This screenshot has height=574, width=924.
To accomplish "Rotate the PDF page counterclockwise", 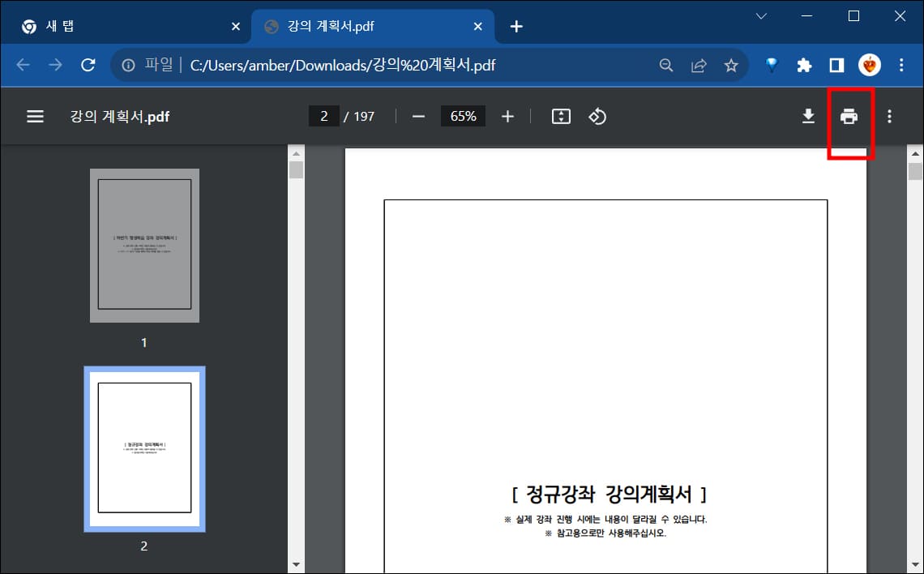I will (x=597, y=116).
